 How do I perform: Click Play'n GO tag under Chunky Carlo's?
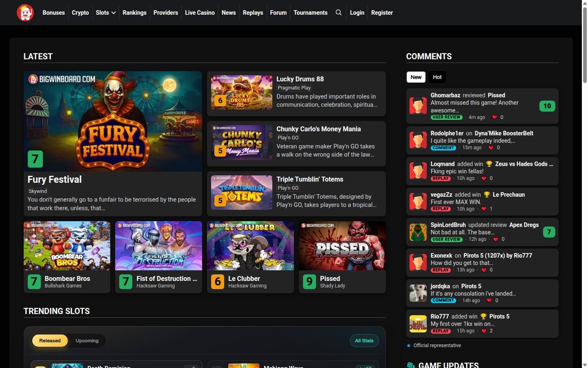tap(288, 138)
